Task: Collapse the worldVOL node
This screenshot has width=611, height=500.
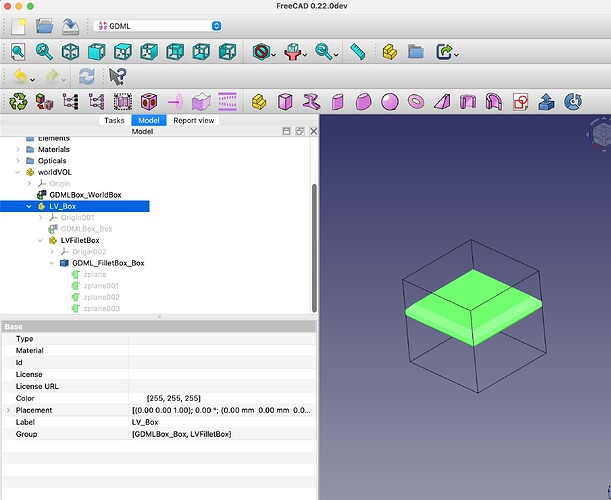Action: (x=18, y=172)
